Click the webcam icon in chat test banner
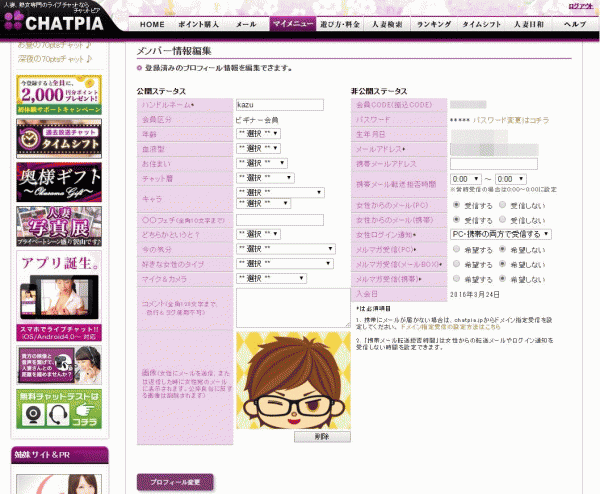This screenshot has height=494, width=600. coord(33,415)
